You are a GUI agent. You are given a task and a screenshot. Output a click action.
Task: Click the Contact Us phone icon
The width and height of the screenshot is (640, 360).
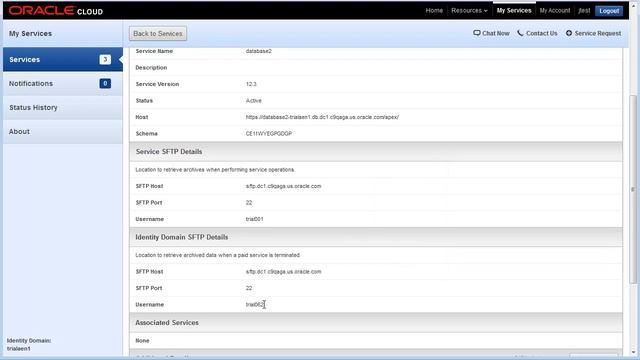tap(520, 33)
